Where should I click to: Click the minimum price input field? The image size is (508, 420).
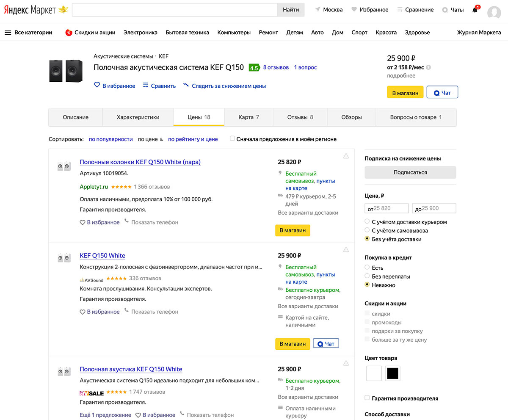tap(387, 208)
